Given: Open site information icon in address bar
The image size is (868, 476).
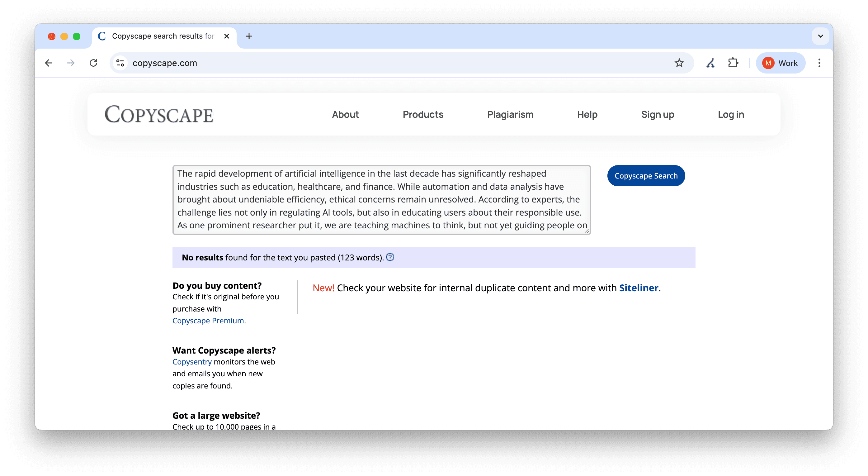Looking at the screenshot, I should (x=120, y=63).
